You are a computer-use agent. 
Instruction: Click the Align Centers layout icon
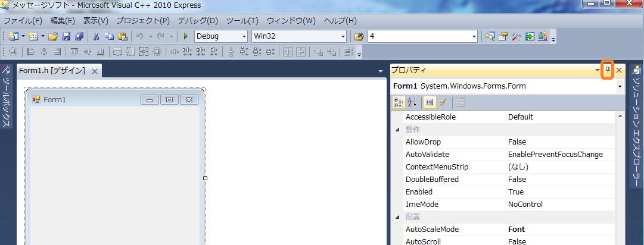pyautogui.click(x=44, y=52)
